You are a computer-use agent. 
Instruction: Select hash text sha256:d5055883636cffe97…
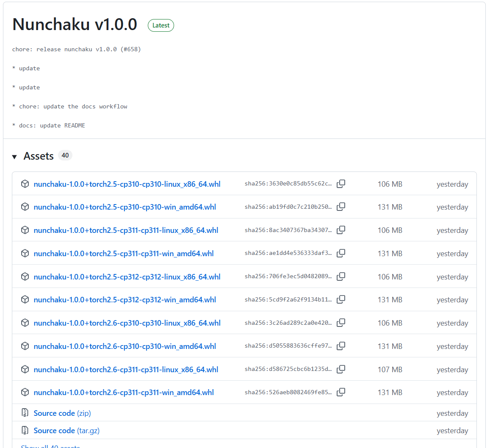[x=288, y=346]
